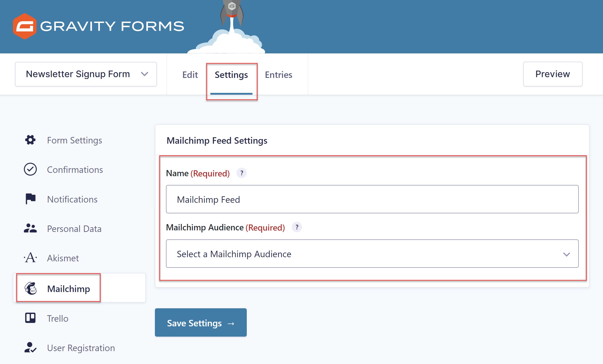Click the Trello board icon
The width and height of the screenshot is (603, 364).
(30, 318)
